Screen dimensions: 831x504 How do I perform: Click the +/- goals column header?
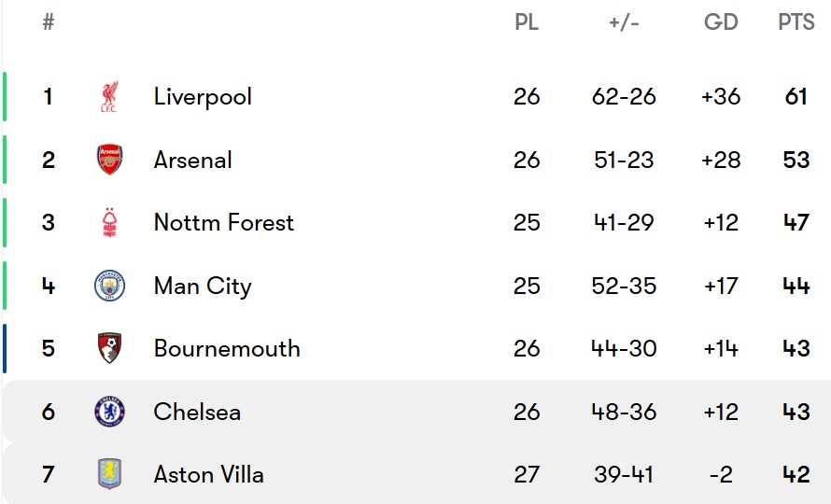click(624, 22)
